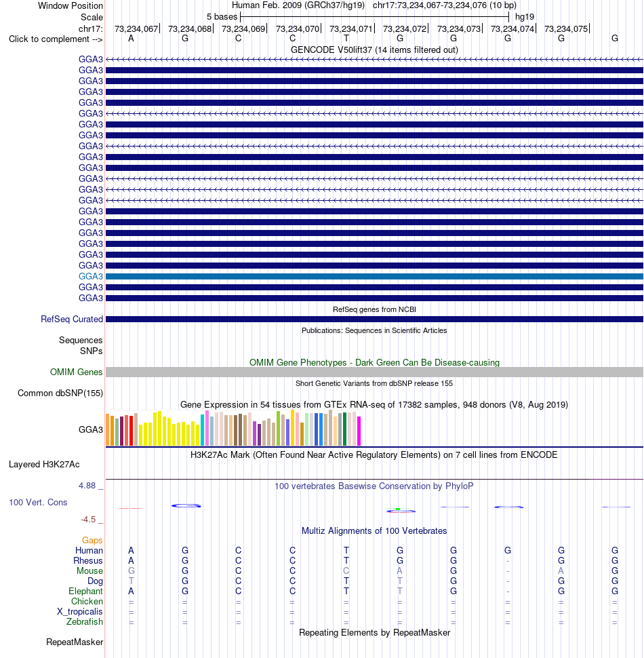644x658 pixels.
Task: Click the 'SNPs' track label
Action: click(91, 351)
